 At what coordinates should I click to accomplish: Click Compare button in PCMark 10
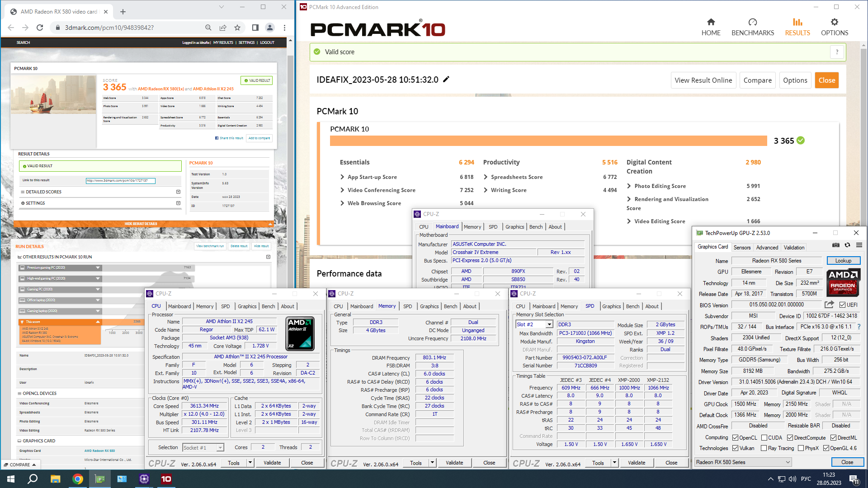[x=758, y=80]
